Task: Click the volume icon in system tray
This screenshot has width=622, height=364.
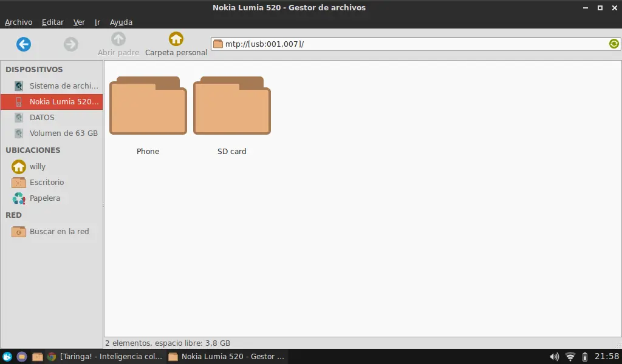Action: (554, 357)
